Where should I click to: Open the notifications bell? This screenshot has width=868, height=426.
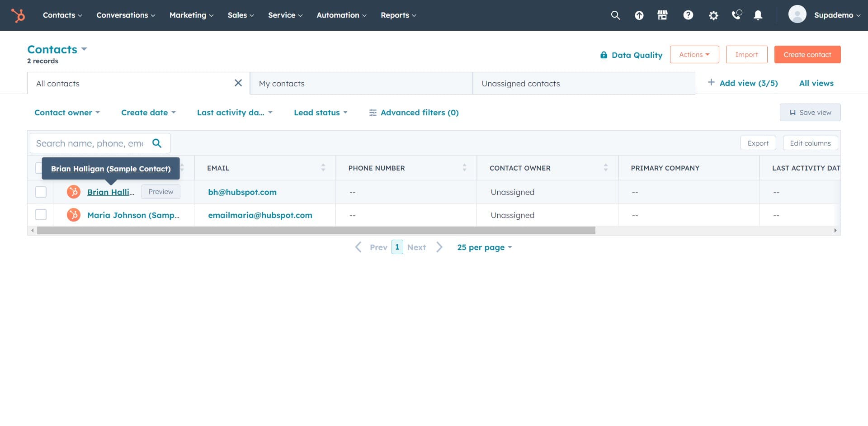[x=758, y=15]
